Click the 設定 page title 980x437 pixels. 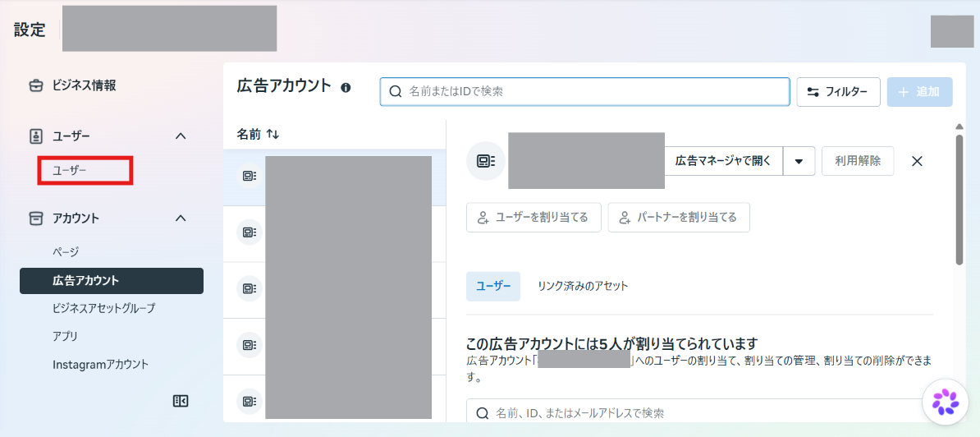click(30, 30)
